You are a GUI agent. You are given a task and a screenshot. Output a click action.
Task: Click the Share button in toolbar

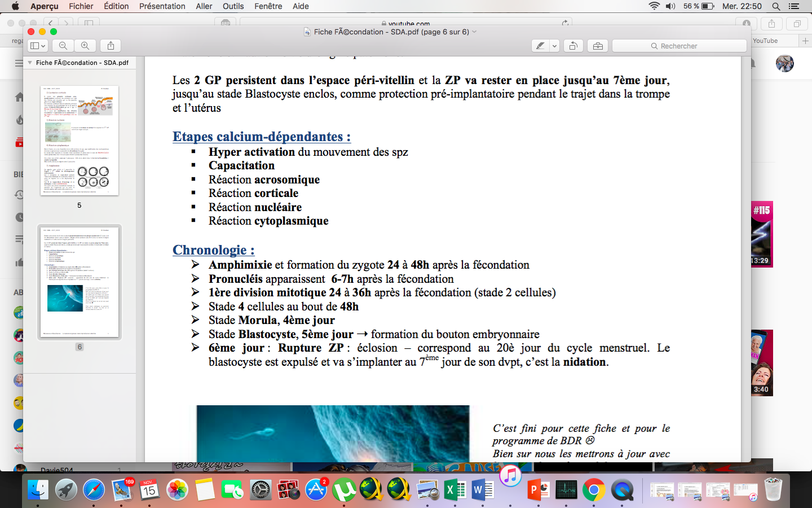[x=111, y=46]
